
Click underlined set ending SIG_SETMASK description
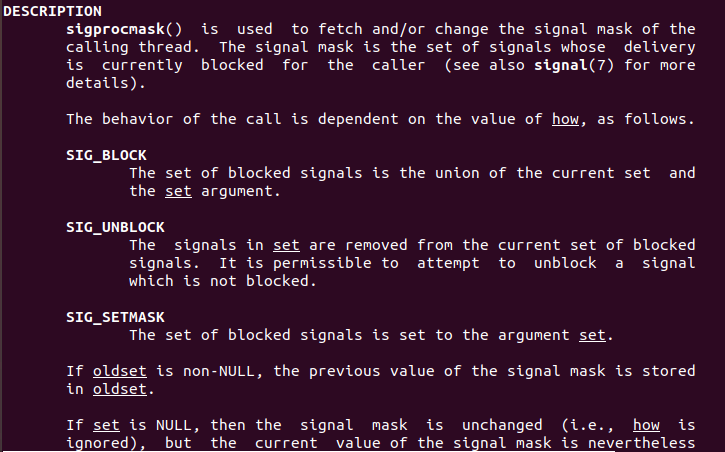click(592, 336)
